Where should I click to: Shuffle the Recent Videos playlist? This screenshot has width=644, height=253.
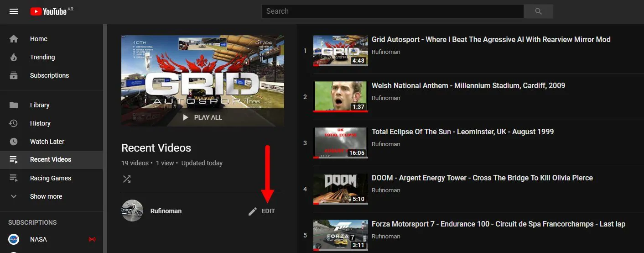click(x=127, y=179)
